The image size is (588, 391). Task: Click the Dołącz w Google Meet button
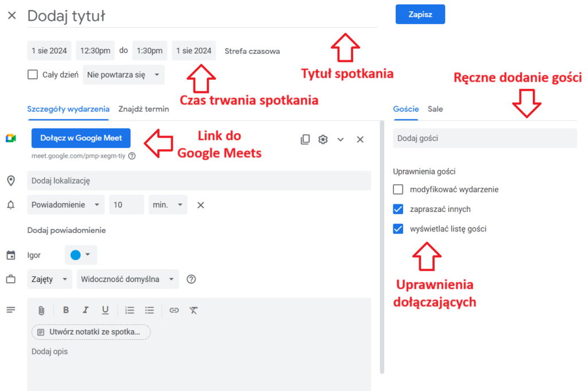(x=81, y=138)
